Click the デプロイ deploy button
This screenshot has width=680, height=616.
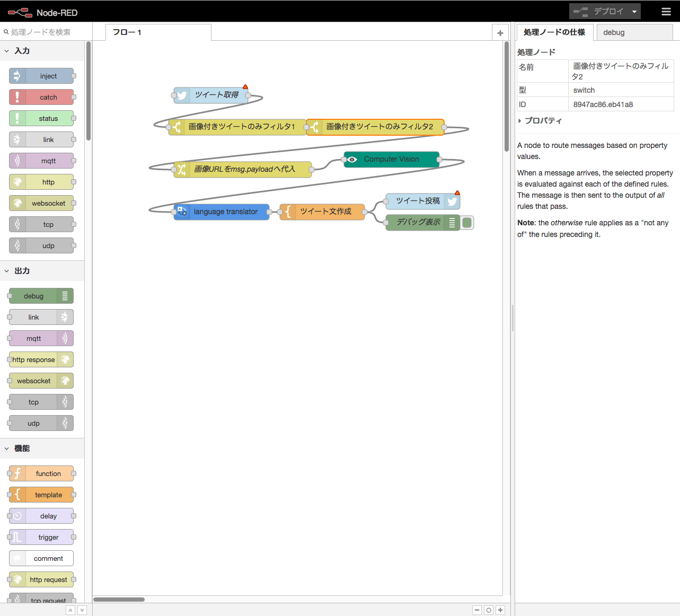[599, 11]
